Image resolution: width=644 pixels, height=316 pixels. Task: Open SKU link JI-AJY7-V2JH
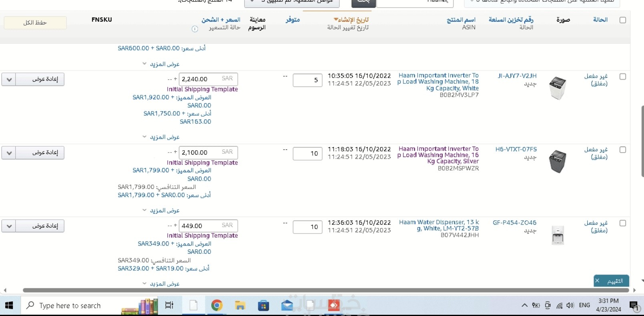(517, 76)
